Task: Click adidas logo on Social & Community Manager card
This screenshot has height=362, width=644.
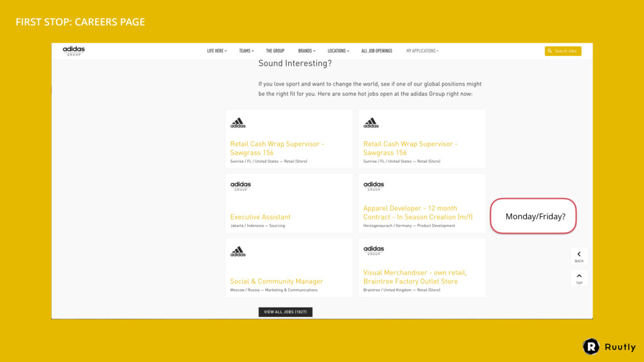Action: pos(238,251)
